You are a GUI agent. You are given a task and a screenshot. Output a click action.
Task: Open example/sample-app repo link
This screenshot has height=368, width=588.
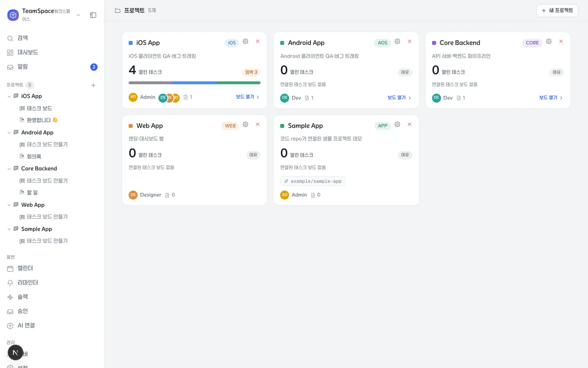tap(313, 181)
